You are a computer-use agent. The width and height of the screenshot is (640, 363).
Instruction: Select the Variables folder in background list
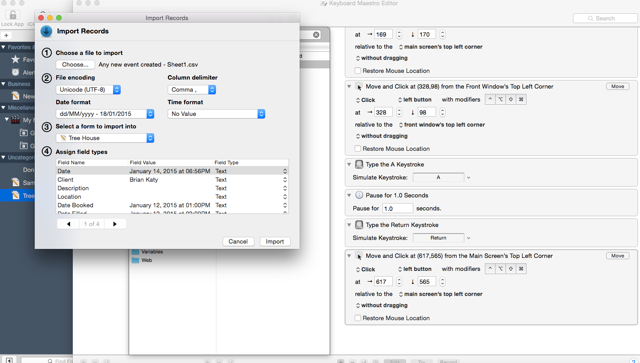(x=148, y=252)
